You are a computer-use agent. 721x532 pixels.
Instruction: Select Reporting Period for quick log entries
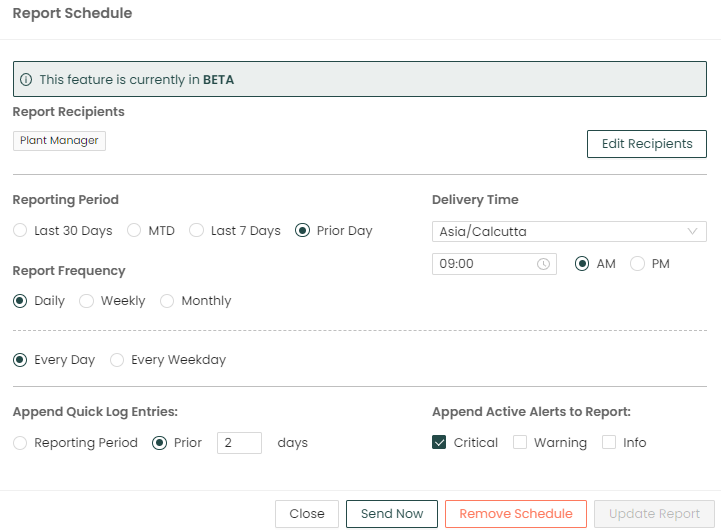point(20,442)
